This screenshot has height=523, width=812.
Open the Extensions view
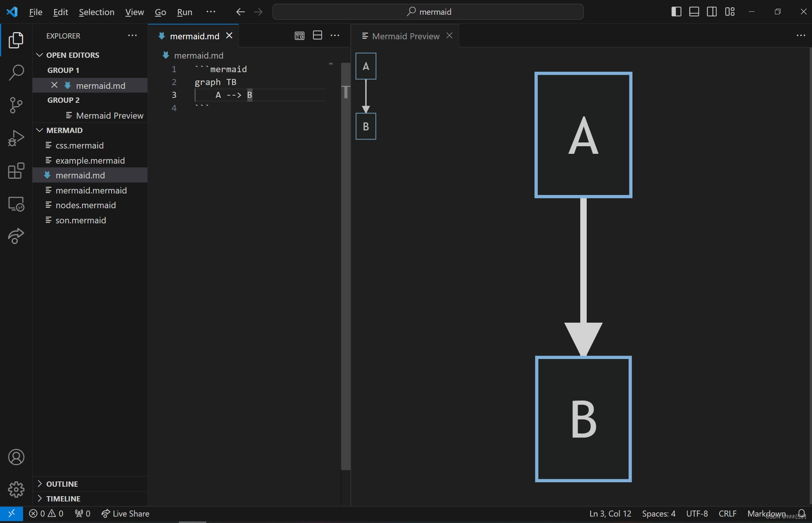pos(16,171)
